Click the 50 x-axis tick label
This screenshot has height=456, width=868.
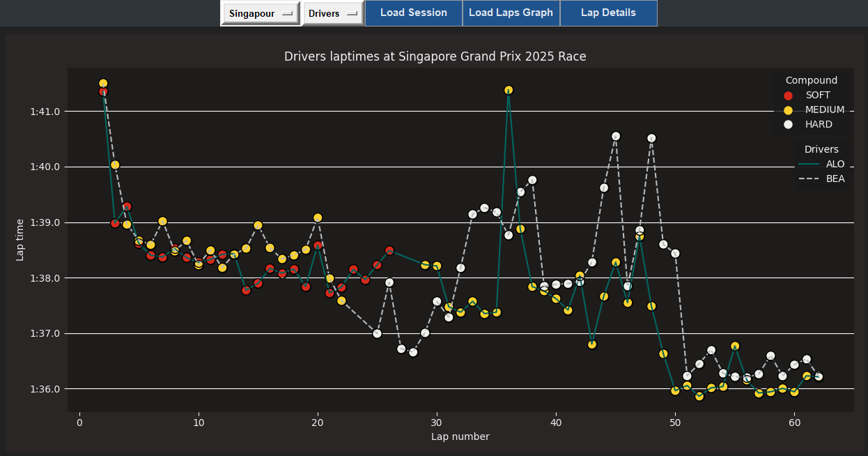[x=675, y=423]
